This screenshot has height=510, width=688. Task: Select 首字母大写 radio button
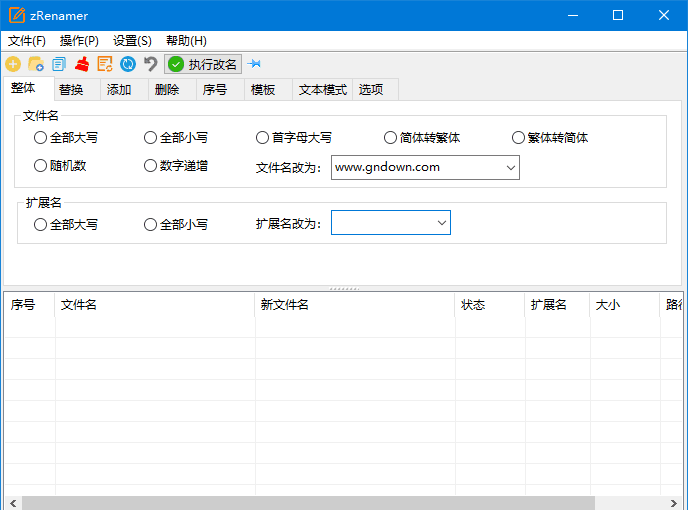pyautogui.click(x=294, y=138)
